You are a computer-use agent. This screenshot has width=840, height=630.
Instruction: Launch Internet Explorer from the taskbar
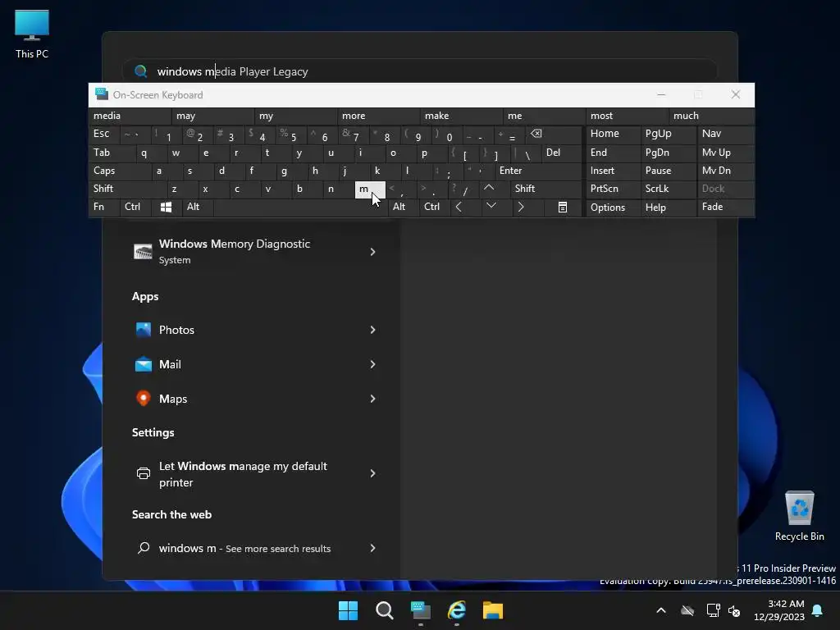click(456, 610)
